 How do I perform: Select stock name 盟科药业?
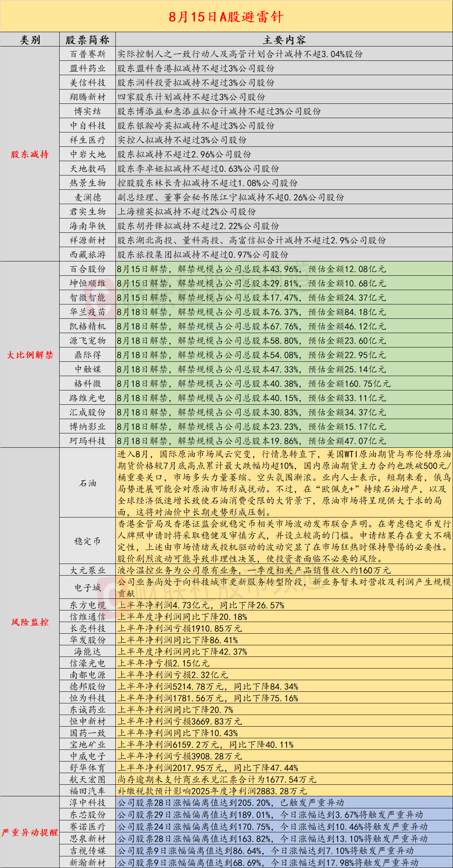(88, 68)
